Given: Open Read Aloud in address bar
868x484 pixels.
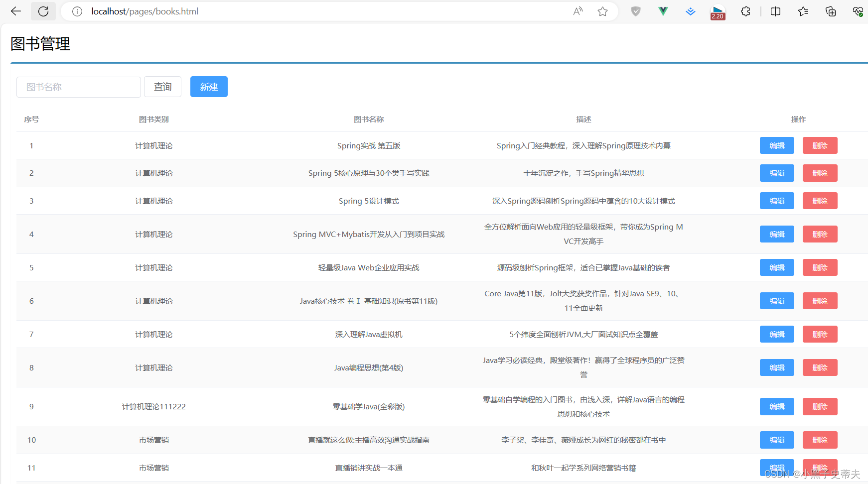Looking at the screenshot, I should coord(578,11).
